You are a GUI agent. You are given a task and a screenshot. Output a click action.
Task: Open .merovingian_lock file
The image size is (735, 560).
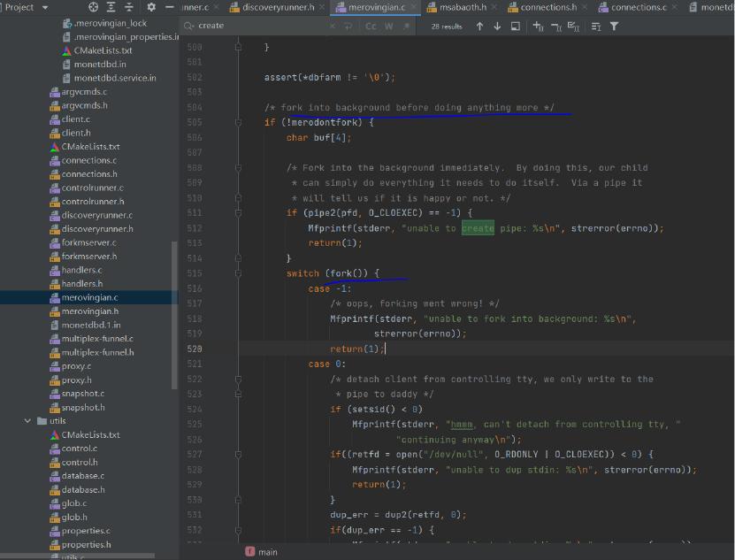(x=111, y=23)
